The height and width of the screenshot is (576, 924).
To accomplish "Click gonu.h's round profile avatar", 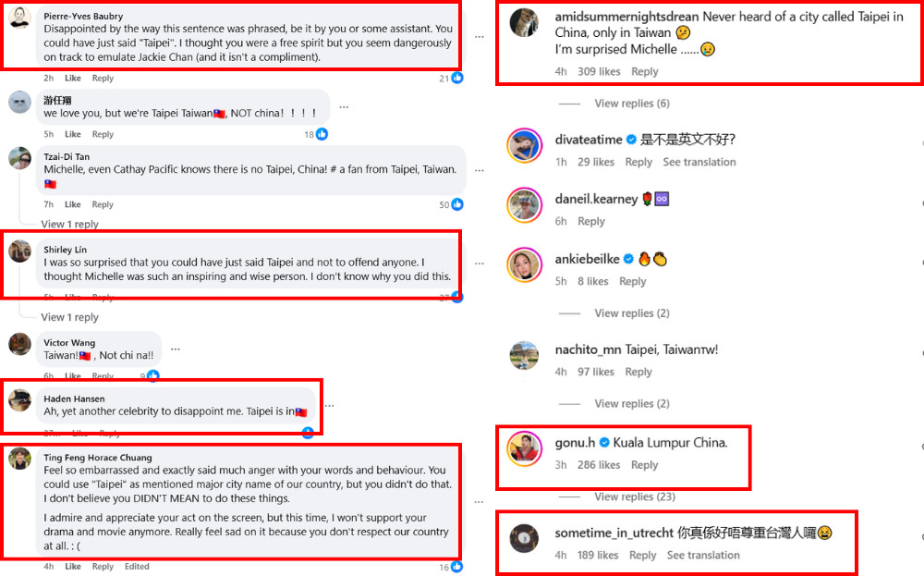I will [x=524, y=448].
